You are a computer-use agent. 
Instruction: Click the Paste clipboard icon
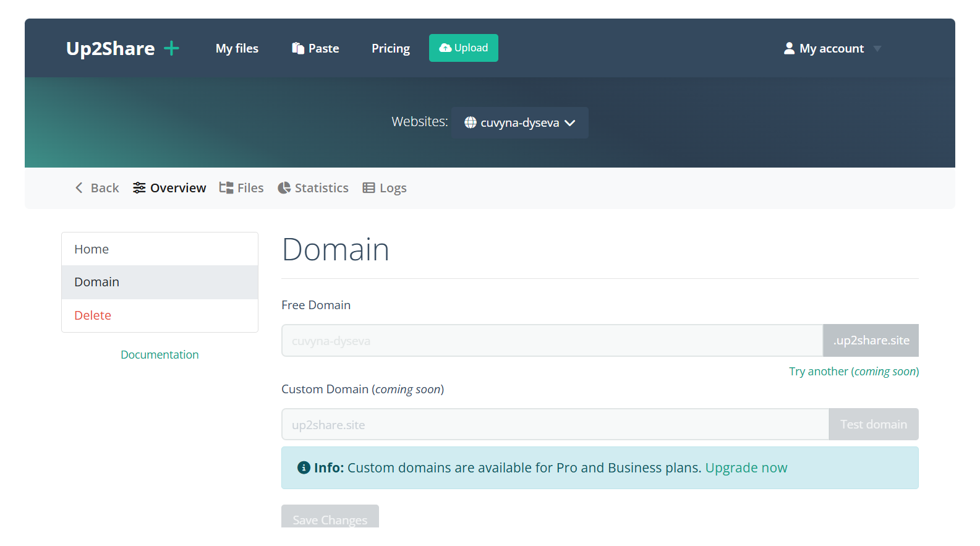click(298, 48)
